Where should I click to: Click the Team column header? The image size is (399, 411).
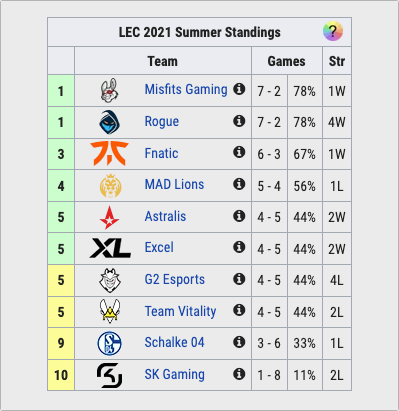click(x=163, y=61)
